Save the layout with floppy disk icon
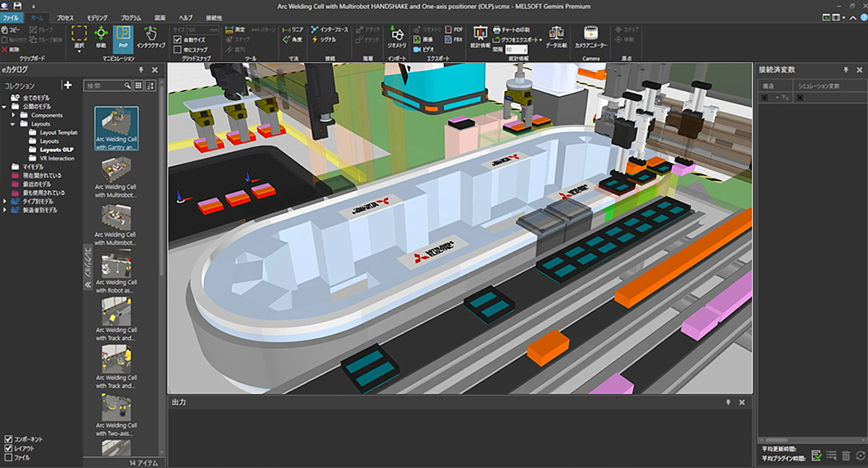868x468 pixels. [x=17, y=6]
